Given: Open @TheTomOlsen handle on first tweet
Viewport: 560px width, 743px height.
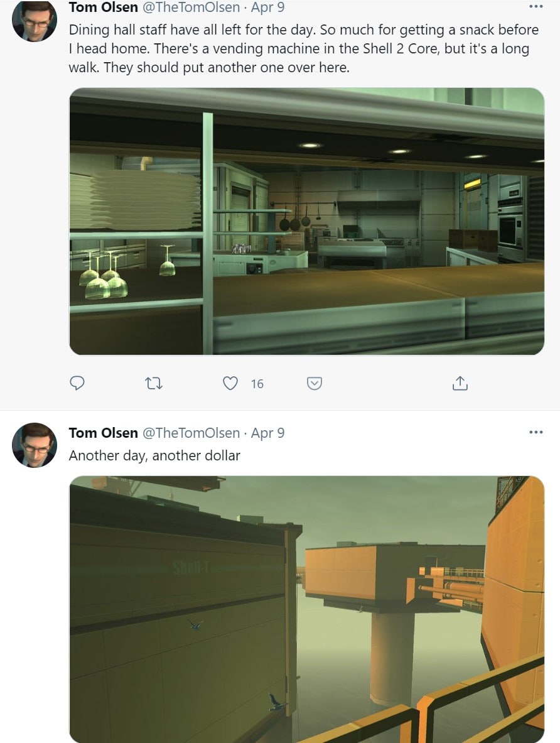Looking at the screenshot, I should pyautogui.click(x=191, y=7).
